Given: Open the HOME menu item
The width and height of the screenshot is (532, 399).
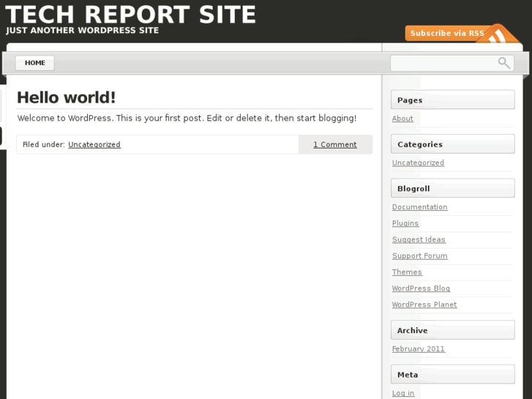Looking at the screenshot, I should pyautogui.click(x=34, y=63).
